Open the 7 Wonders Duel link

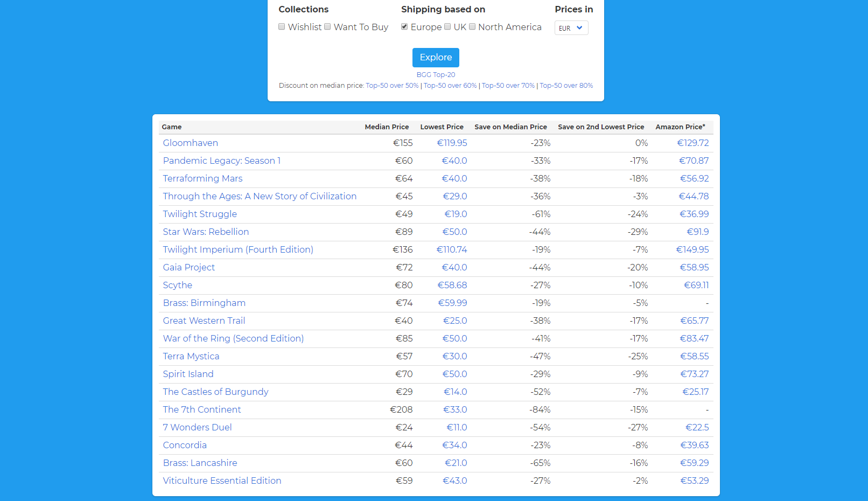198,427
